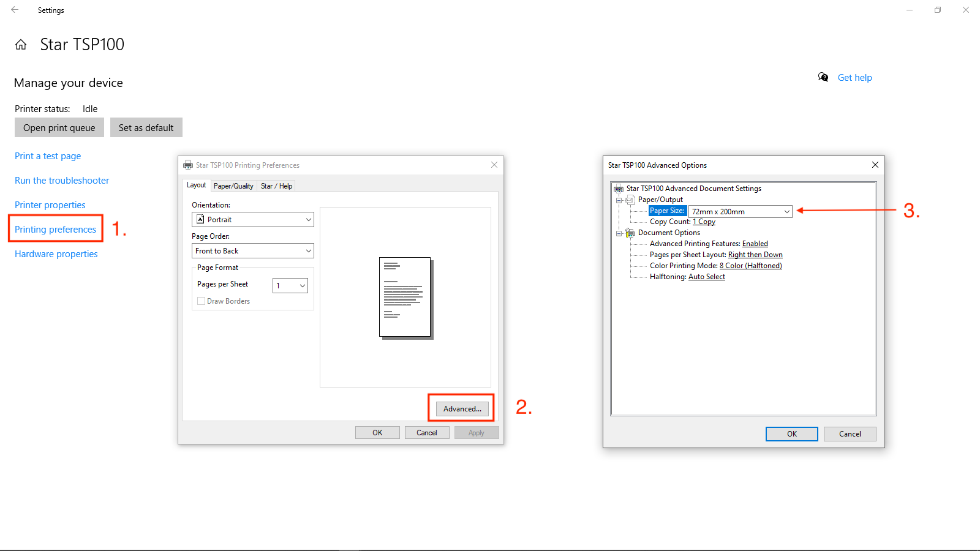Image resolution: width=980 pixels, height=551 pixels.
Task: Close the Advanced Options dialog
Action: 875,165
